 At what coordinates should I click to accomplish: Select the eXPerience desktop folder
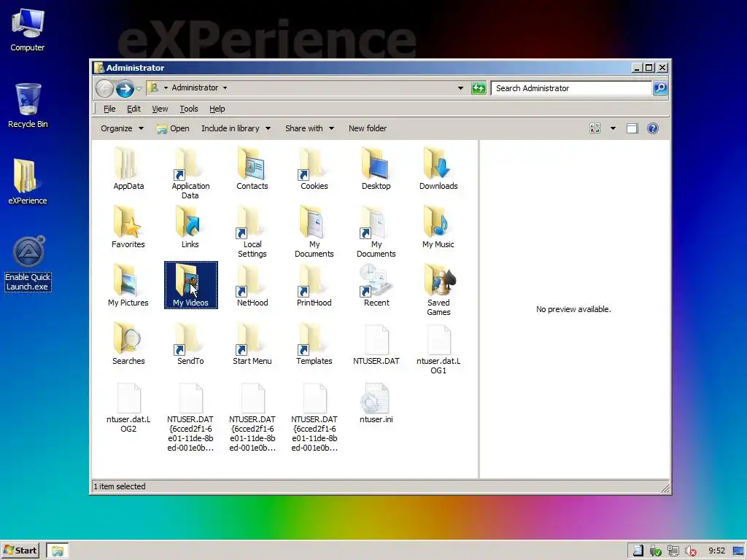(28, 182)
